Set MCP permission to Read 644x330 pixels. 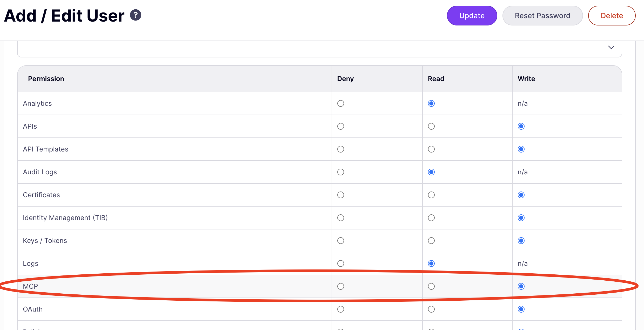431,286
